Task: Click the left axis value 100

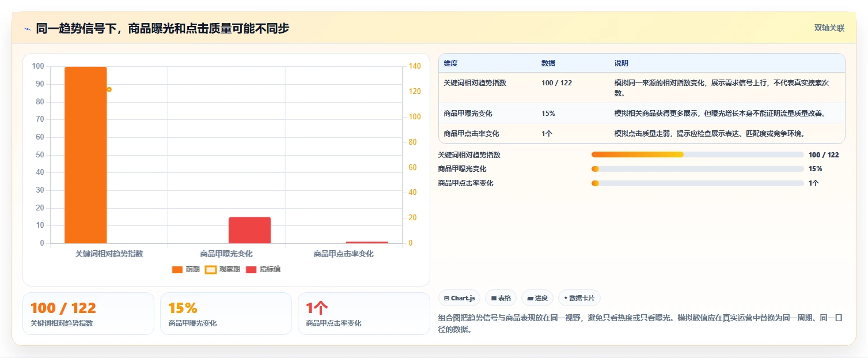Action: (38, 66)
